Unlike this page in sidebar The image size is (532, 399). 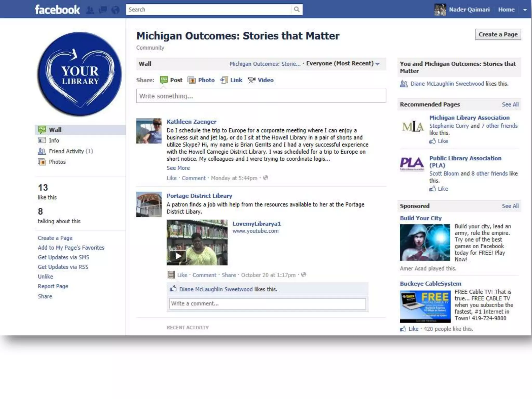click(x=45, y=276)
